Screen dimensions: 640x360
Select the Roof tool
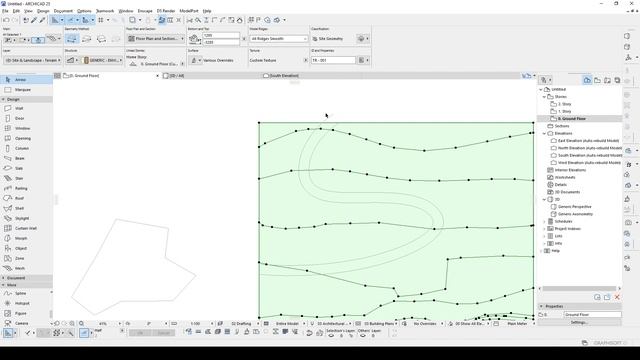(x=26, y=198)
